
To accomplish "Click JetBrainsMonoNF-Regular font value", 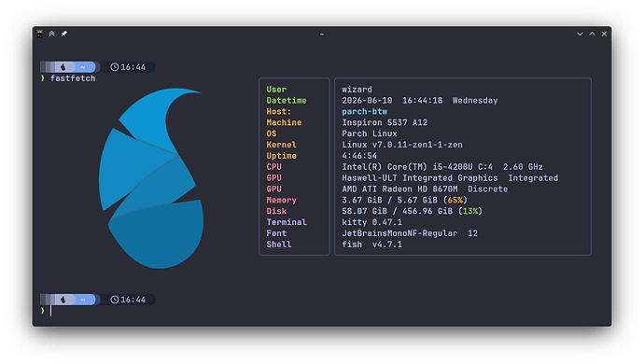I will pyautogui.click(x=399, y=233).
